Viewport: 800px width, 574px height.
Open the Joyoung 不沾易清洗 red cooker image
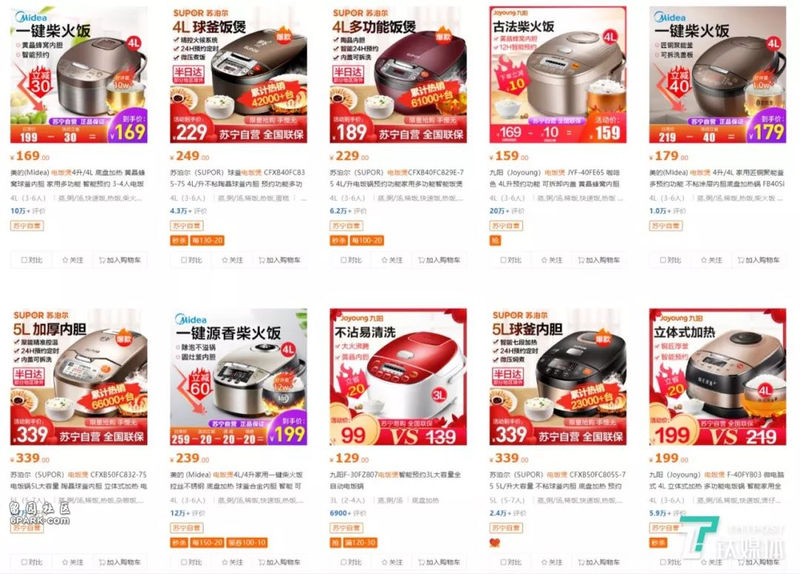(x=398, y=377)
